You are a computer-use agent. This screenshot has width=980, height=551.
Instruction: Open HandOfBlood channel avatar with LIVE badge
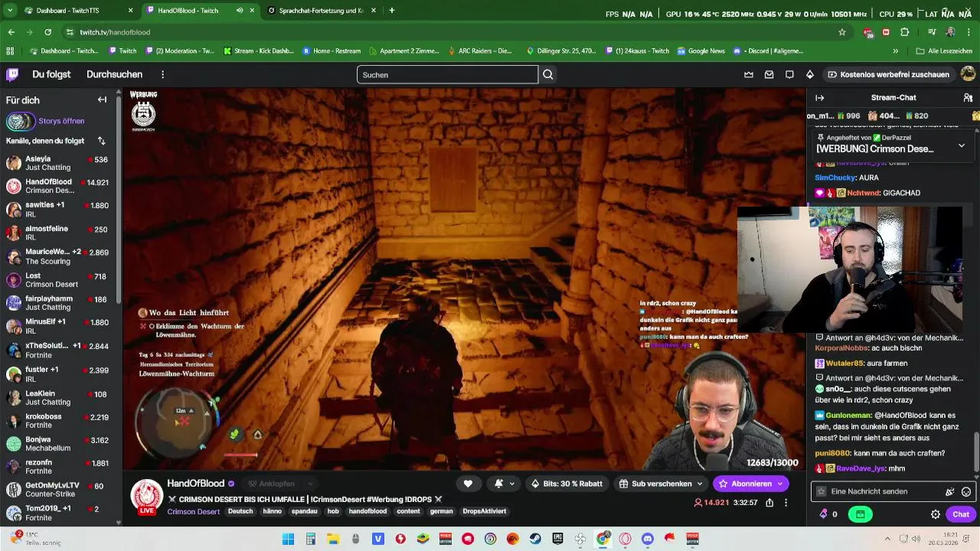pos(146,496)
